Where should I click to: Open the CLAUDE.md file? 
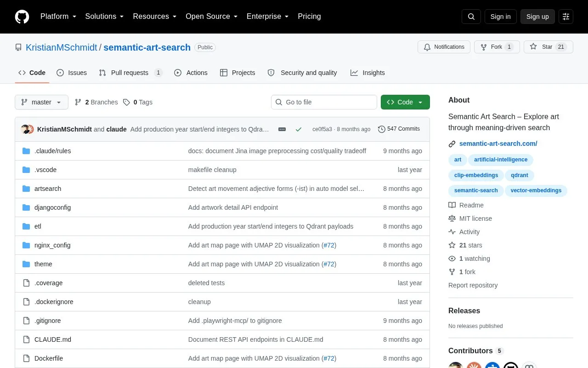pyautogui.click(x=53, y=339)
